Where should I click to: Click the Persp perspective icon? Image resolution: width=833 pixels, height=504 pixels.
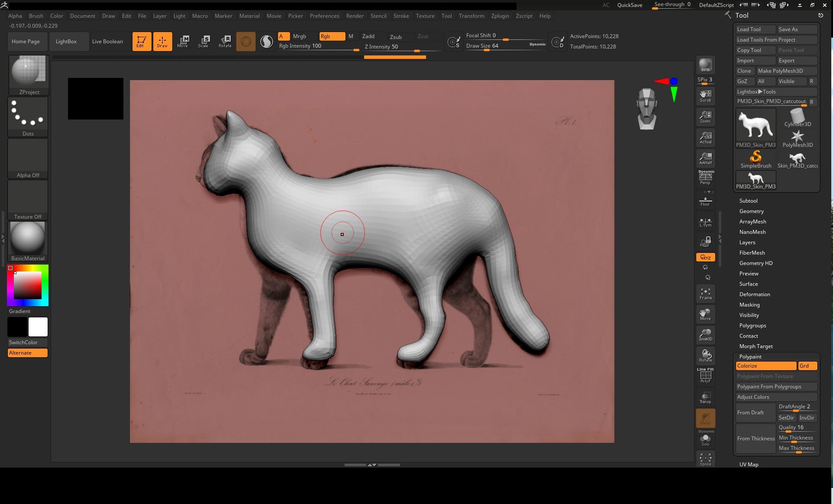tap(705, 178)
